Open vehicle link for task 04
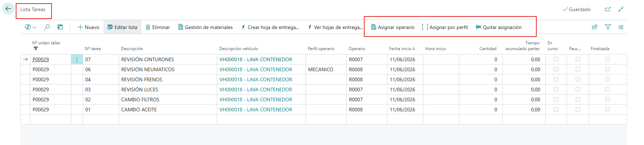The width and height of the screenshot is (644, 145). coord(256,79)
